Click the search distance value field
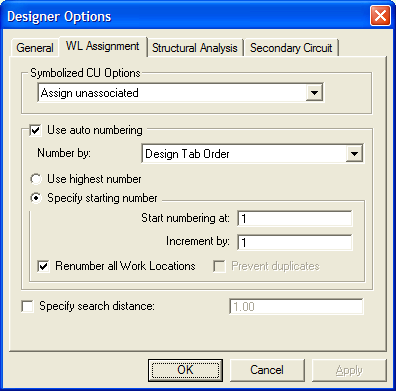396x391 pixels. (296, 306)
